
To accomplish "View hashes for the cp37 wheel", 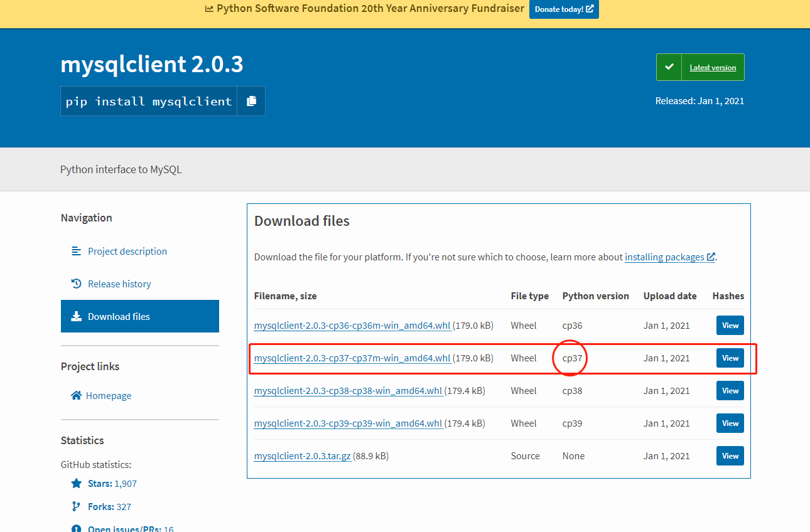I will (730, 358).
